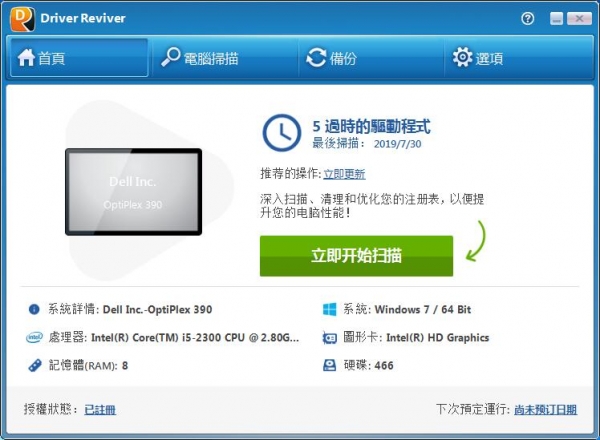
Task: Open the 備份 backup tab
Action: click(x=371, y=58)
